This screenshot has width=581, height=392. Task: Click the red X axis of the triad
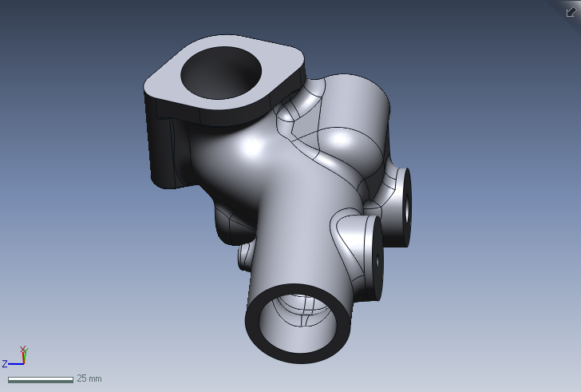(x=23, y=358)
